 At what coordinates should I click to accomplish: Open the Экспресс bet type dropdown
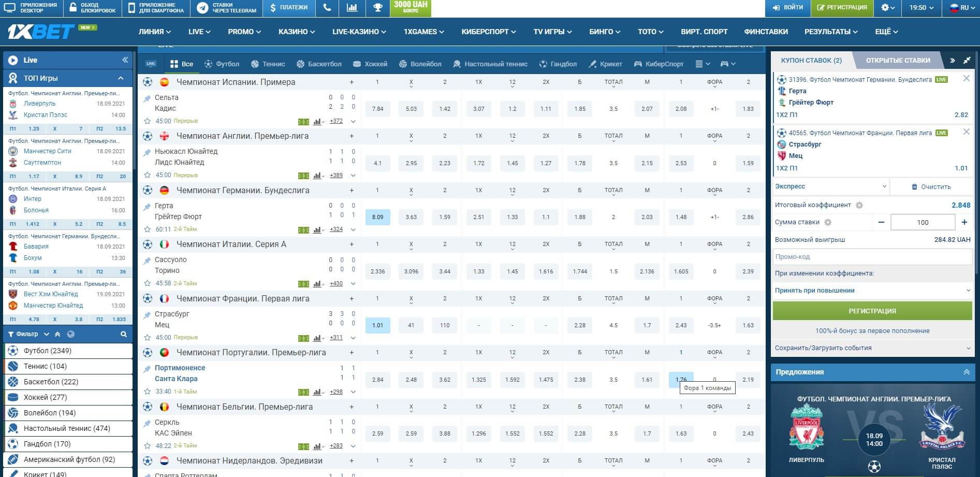tap(830, 186)
